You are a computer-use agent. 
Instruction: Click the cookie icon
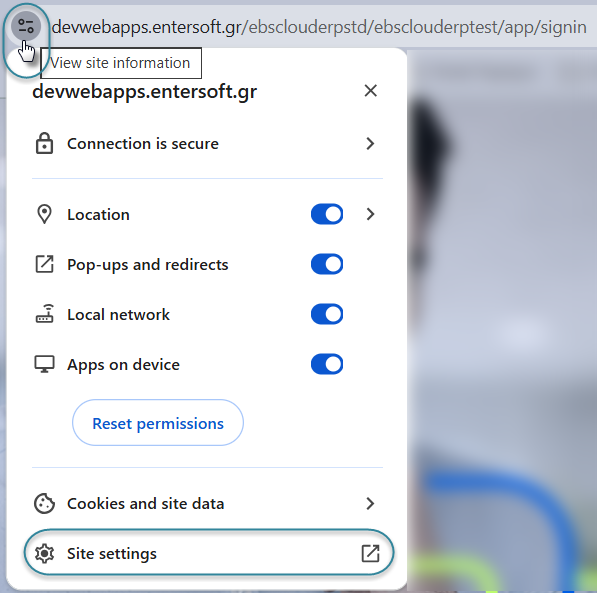tap(45, 503)
